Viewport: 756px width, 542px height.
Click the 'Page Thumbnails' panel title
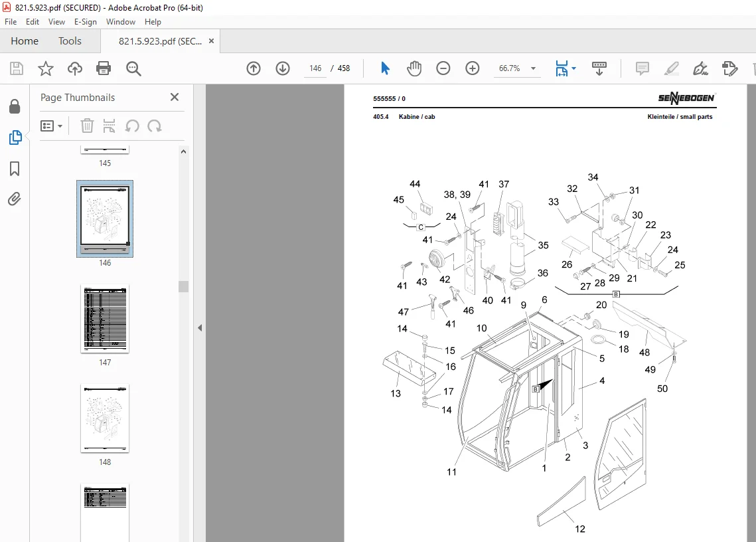[x=78, y=98]
